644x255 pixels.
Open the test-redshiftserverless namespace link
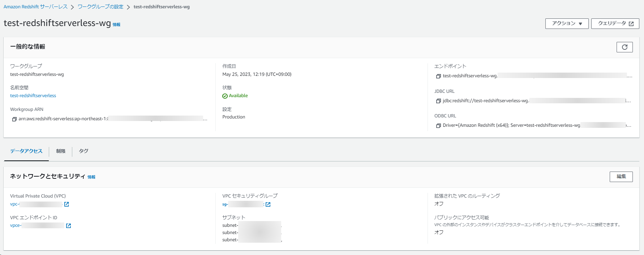33,96
